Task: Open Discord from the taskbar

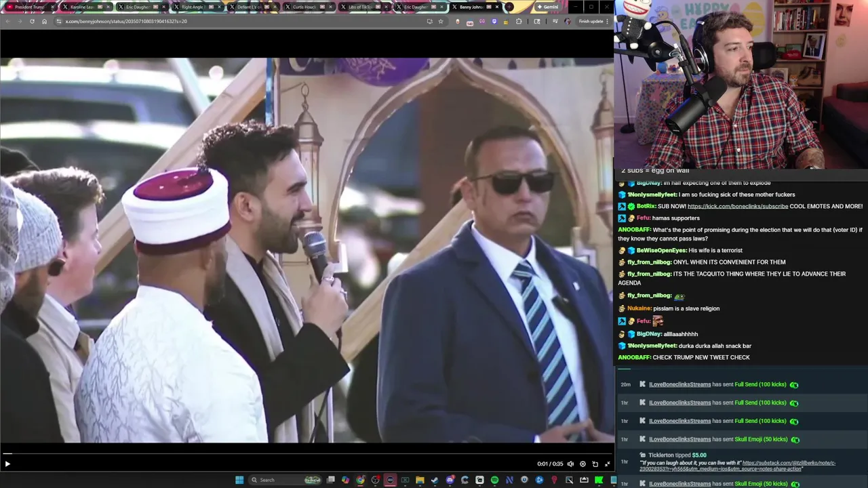Action: tap(450, 480)
